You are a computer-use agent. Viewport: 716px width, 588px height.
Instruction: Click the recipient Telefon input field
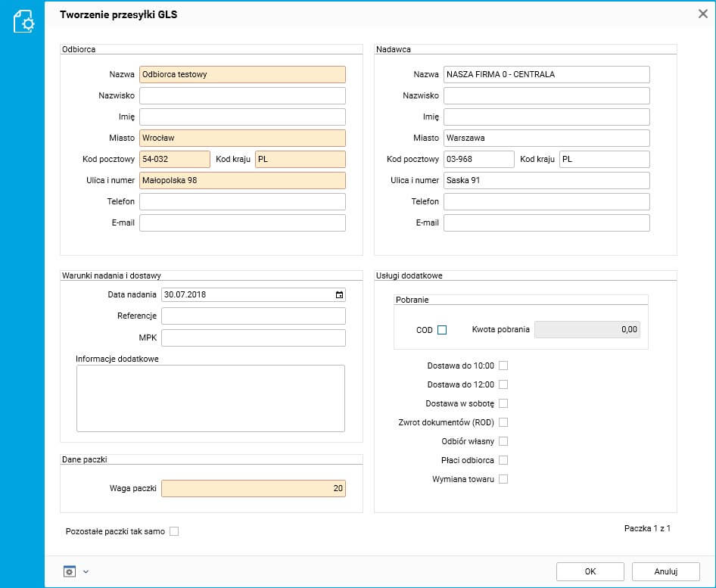(x=242, y=201)
